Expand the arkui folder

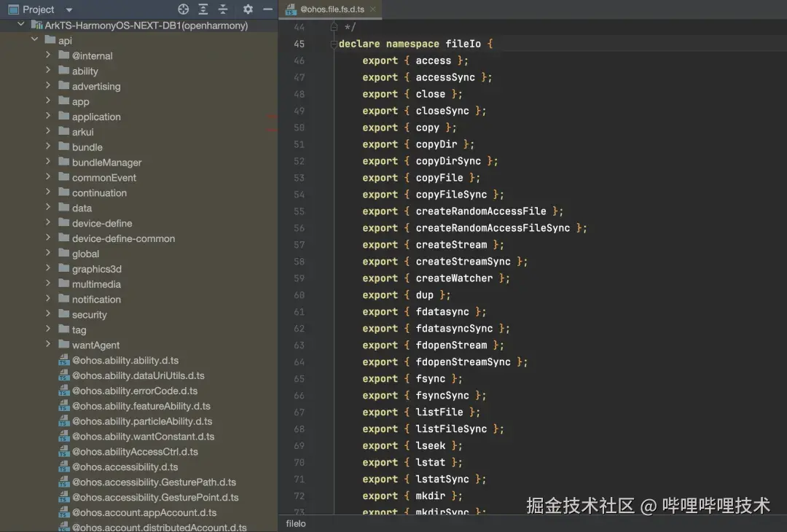(48, 130)
